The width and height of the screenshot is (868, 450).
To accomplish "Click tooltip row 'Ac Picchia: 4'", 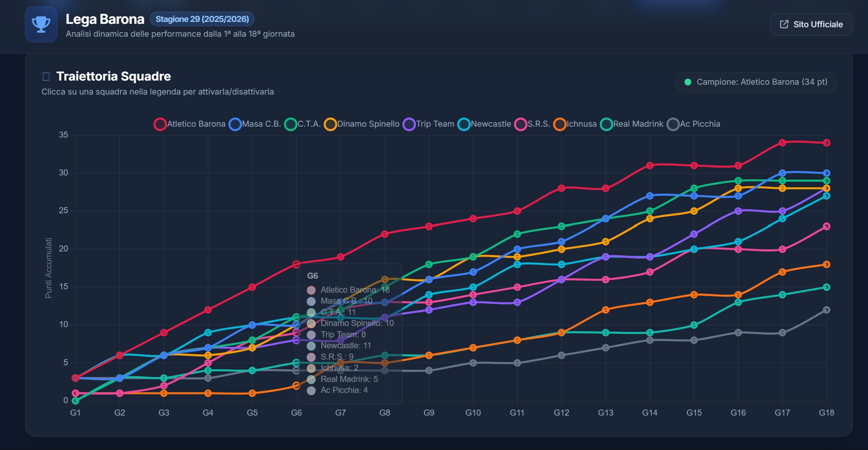I will [337, 390].
